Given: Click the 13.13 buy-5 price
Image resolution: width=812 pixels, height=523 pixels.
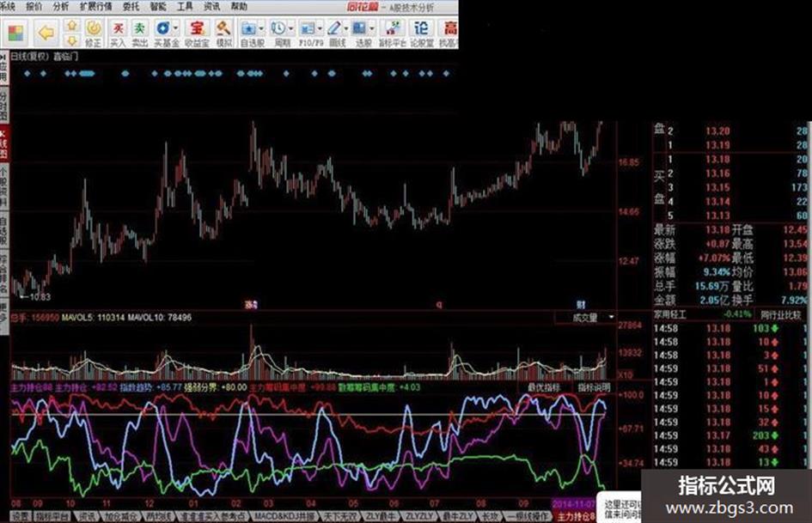Looking at the screenshot, I should click(717, 216).
